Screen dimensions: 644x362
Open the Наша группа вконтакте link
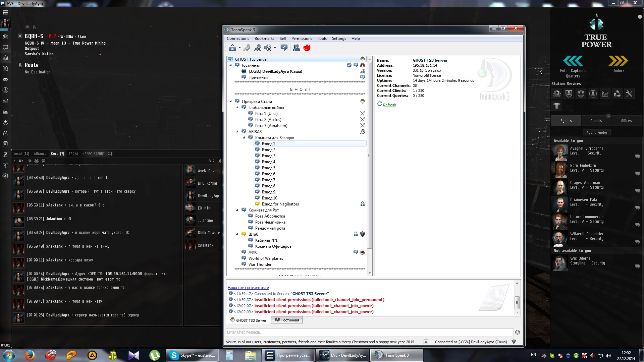point(248,288)
